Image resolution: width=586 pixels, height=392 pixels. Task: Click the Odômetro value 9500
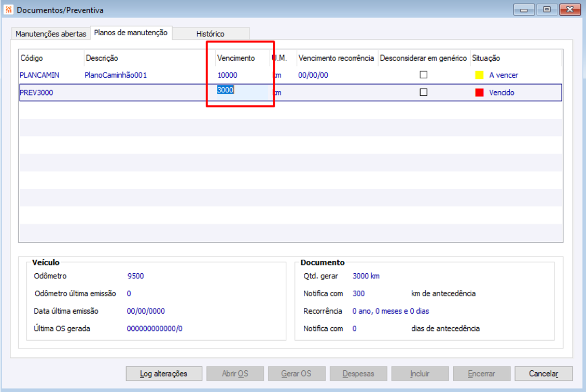[x=135, y=276]
